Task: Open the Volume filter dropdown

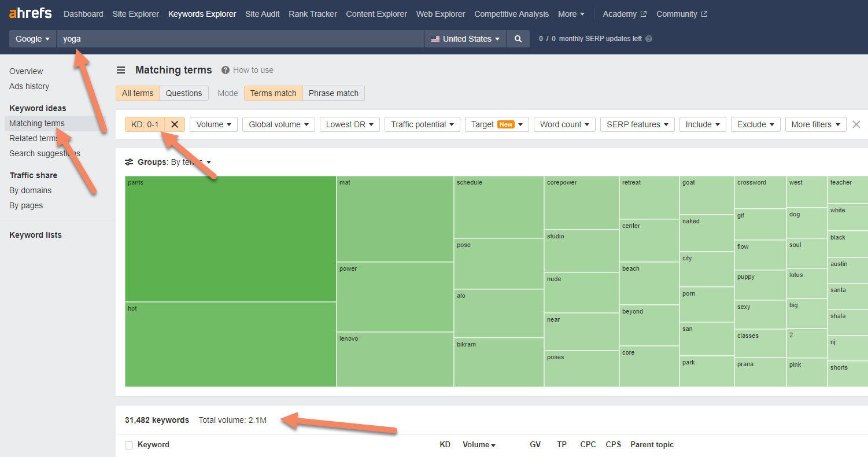Action: 213,124
